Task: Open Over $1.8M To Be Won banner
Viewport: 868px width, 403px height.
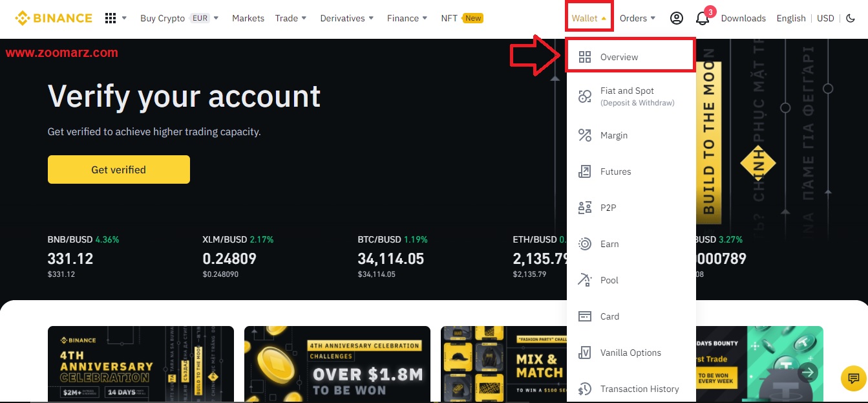Action: pos(337,364)
